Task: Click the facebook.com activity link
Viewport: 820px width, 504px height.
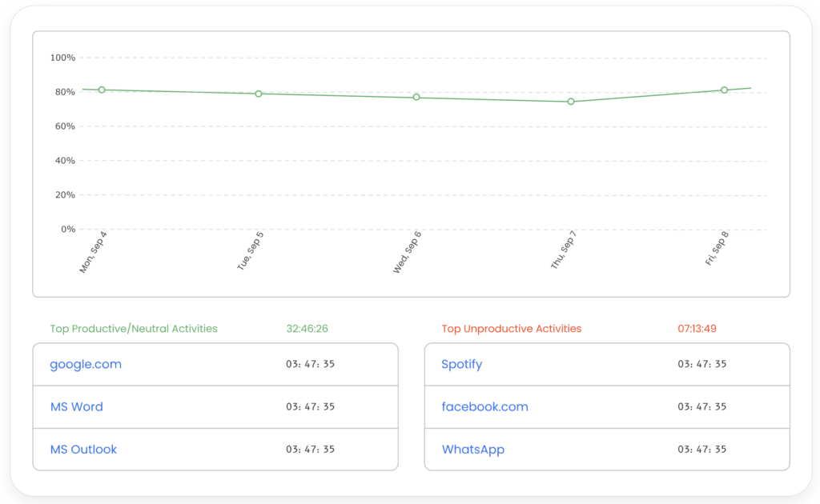Action: coord(484,406)
